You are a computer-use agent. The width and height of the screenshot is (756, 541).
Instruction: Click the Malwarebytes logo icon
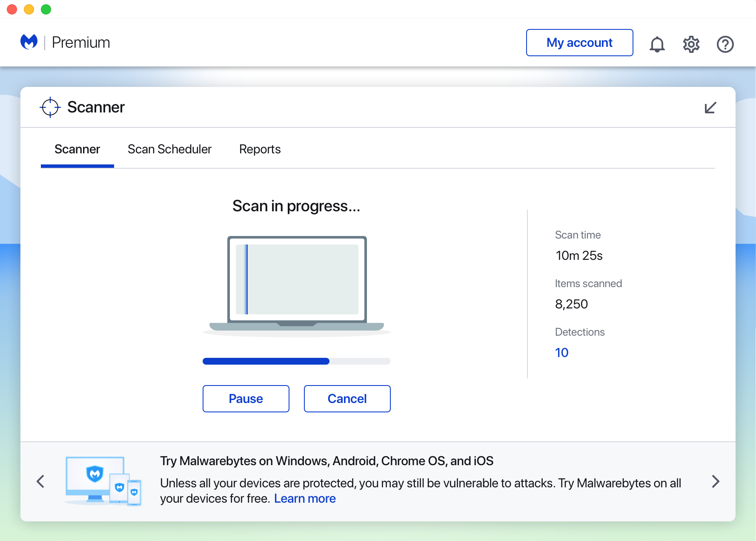[x=29, y=42]
